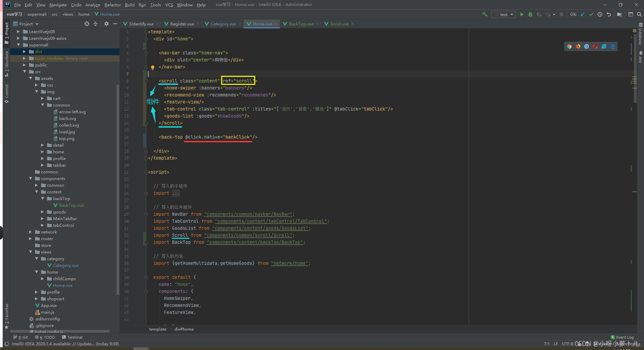Screen dimensions: 644x350
Task: Open the Project view selector dropdown
Action: (26, 24)
